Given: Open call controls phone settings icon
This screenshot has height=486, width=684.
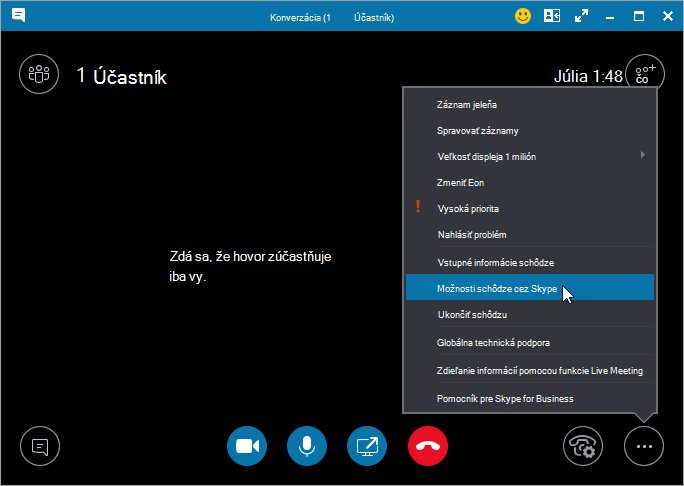Looking at the screenshot, I should (x=583, y=446).
